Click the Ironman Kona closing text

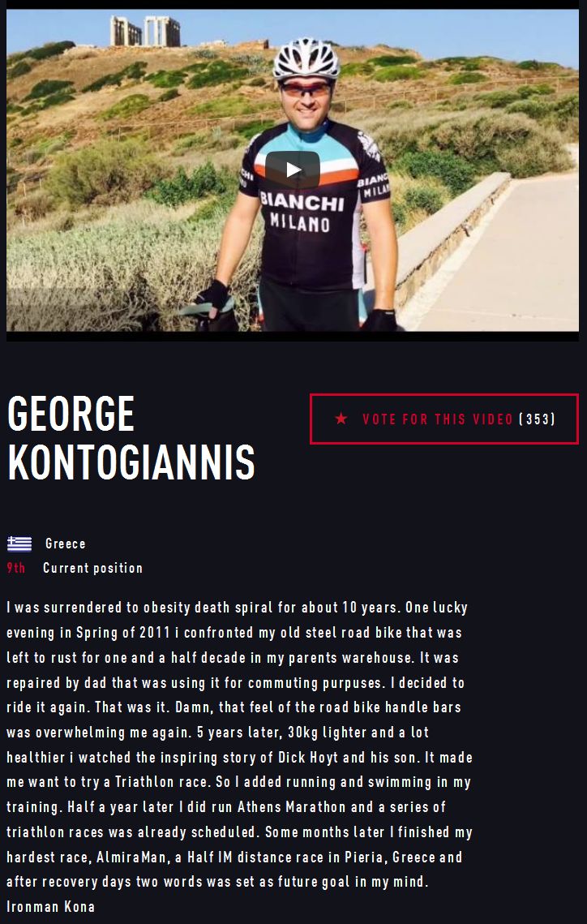point(50,906)
